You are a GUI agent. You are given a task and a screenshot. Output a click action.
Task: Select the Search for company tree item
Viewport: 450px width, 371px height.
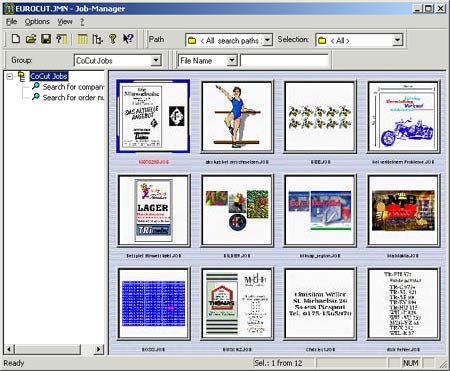click(73, 87)
